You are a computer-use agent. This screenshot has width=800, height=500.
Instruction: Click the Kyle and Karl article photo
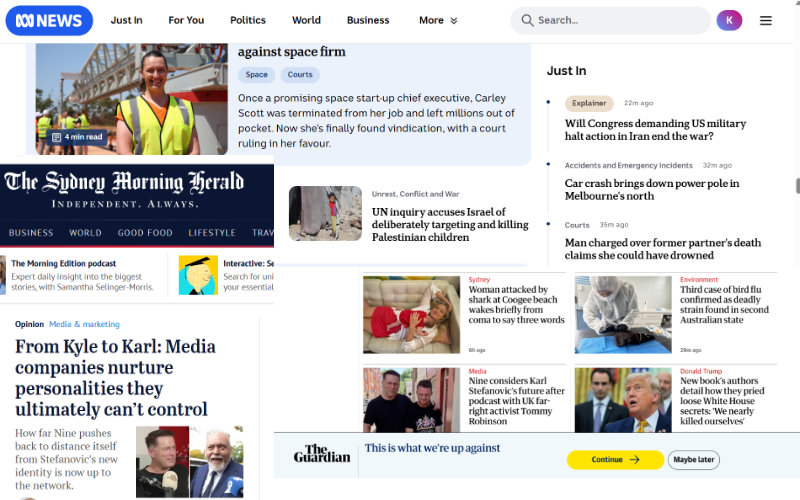pos(189,462)
